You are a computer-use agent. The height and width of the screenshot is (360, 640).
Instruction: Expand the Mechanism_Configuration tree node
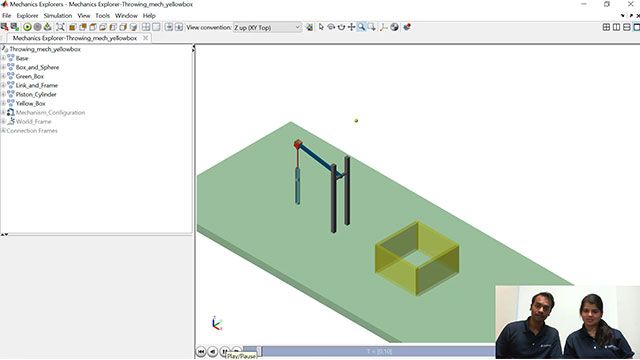[3, 112]
